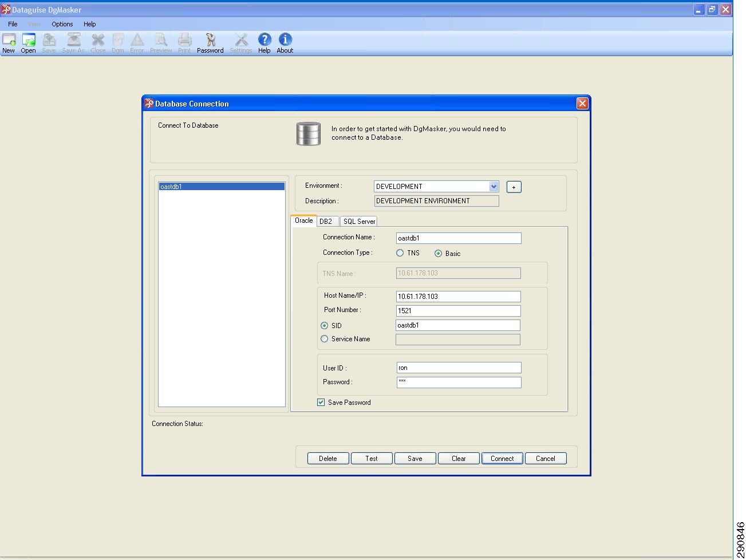The width and height of the screenshot is (746, 560).
Task: Click the plus button to add an environment
Action: 514,187
